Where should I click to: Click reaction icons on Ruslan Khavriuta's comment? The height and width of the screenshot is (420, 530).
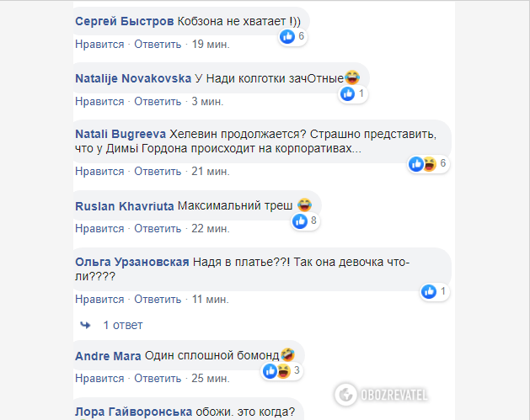299,221
